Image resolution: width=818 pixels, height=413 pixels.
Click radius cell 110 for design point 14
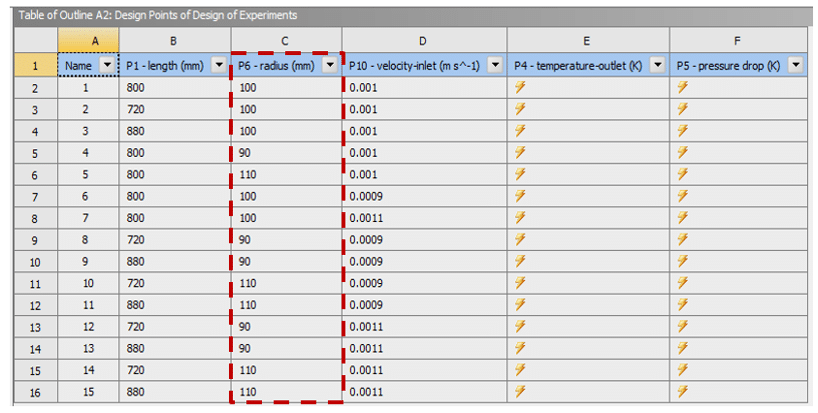coord(286,370)
